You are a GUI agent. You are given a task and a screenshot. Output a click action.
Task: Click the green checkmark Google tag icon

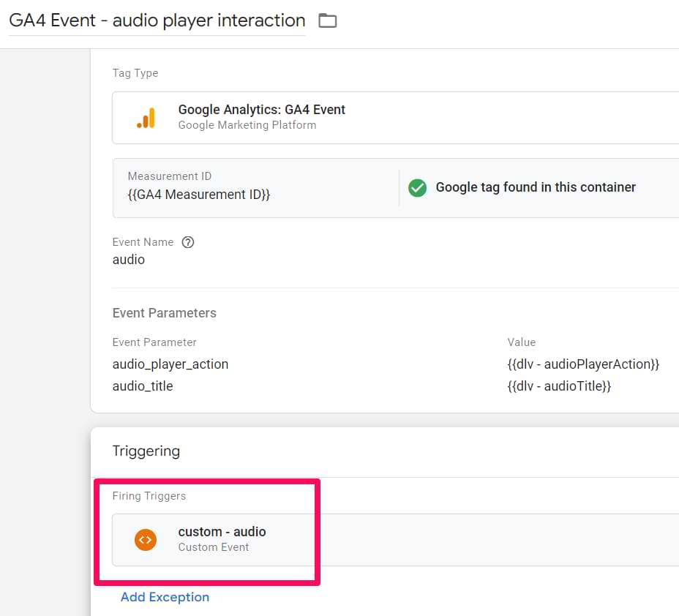(418, 187)
